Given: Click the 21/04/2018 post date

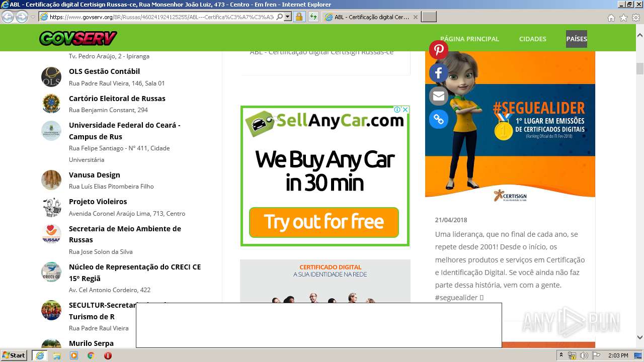Looking at the screenshot, I should point(451,220).
